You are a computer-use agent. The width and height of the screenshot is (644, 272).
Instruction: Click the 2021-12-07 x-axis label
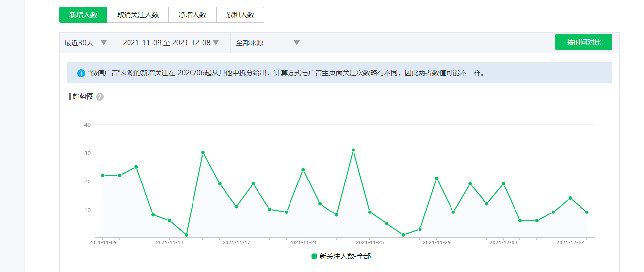tap(570, 242)
